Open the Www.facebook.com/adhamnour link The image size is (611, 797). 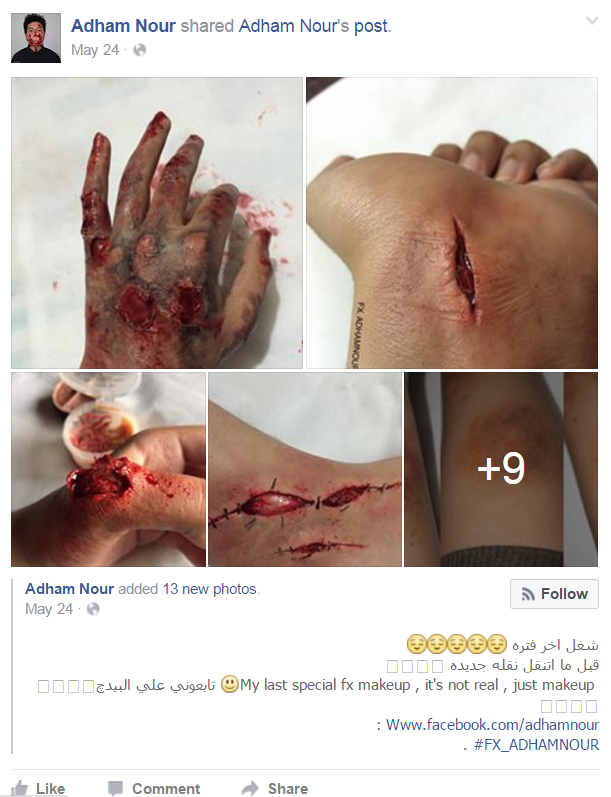492,724
